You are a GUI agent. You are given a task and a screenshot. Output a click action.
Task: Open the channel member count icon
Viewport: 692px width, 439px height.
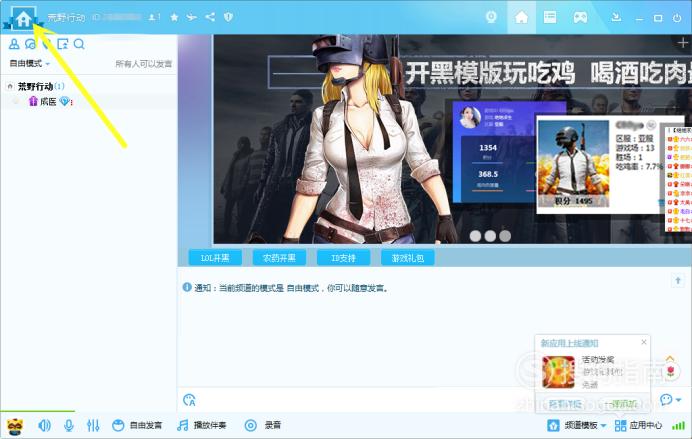pyautogui.click(x=154, y=17)
